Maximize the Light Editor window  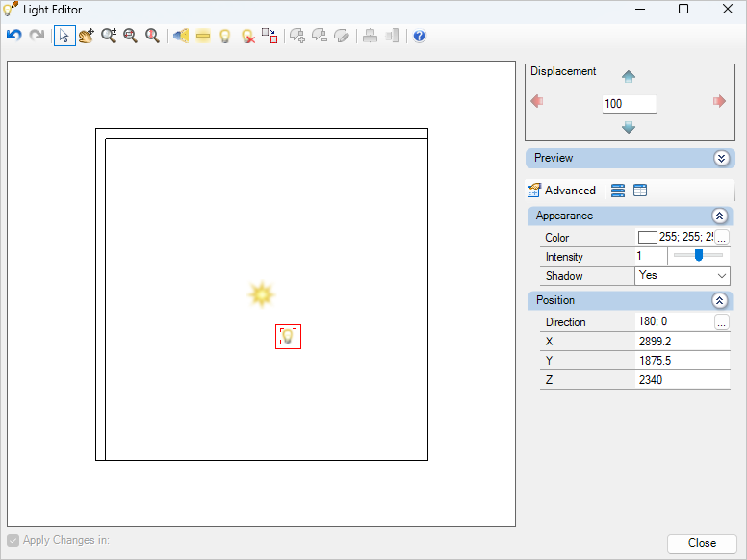coord(683,9)
